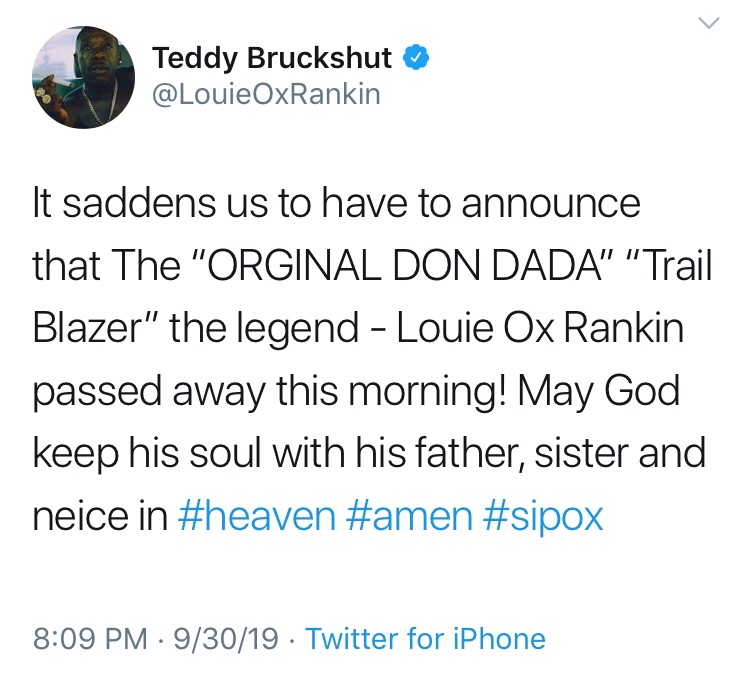This screenshot has height=676, width=750.
Task: Open the @LouieOxRankin handle
Action: (266, 95)
